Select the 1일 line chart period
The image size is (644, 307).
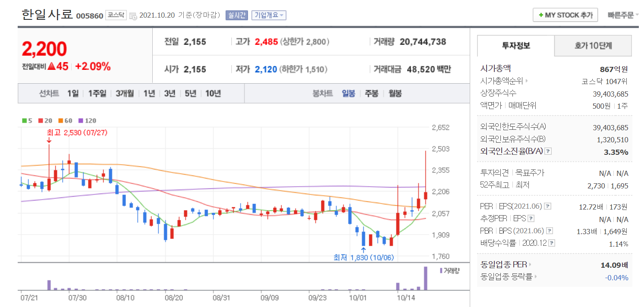73,94
